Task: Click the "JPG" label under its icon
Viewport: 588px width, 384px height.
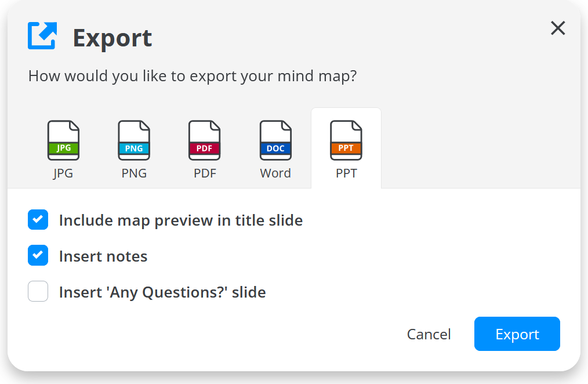Action: 63,173
